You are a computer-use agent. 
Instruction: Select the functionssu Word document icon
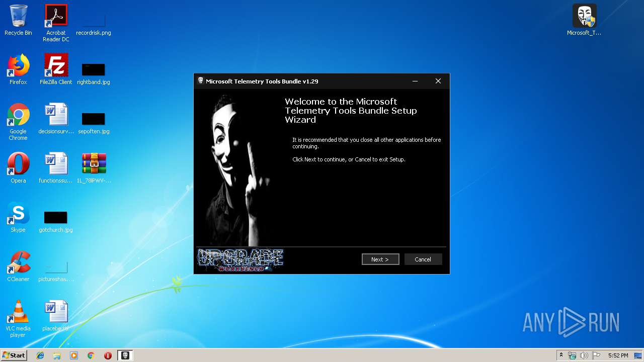(x=56, y=168)
